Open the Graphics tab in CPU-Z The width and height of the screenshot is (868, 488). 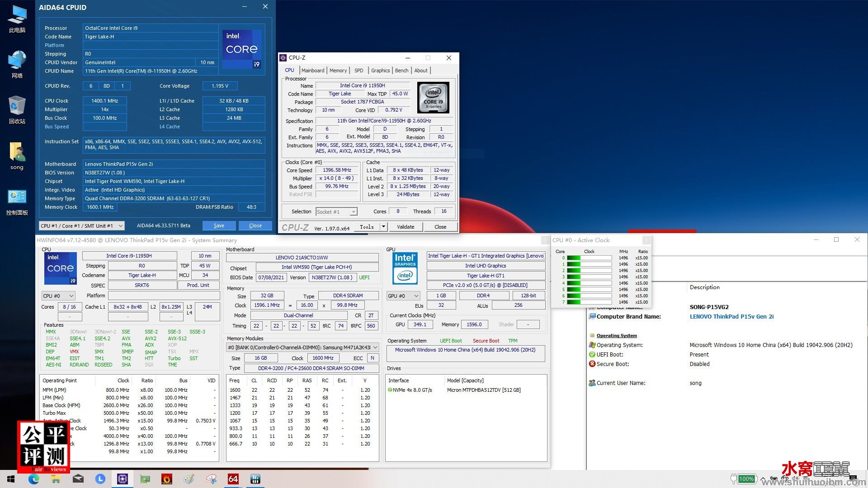click(381, 70)
